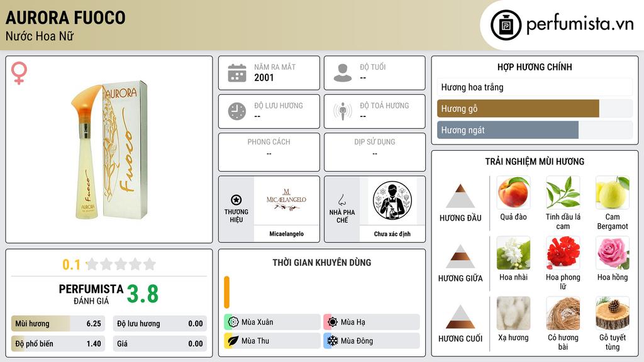Click the Quả đào peach image
The image size is (644, 362).
(x=513, y=192)
